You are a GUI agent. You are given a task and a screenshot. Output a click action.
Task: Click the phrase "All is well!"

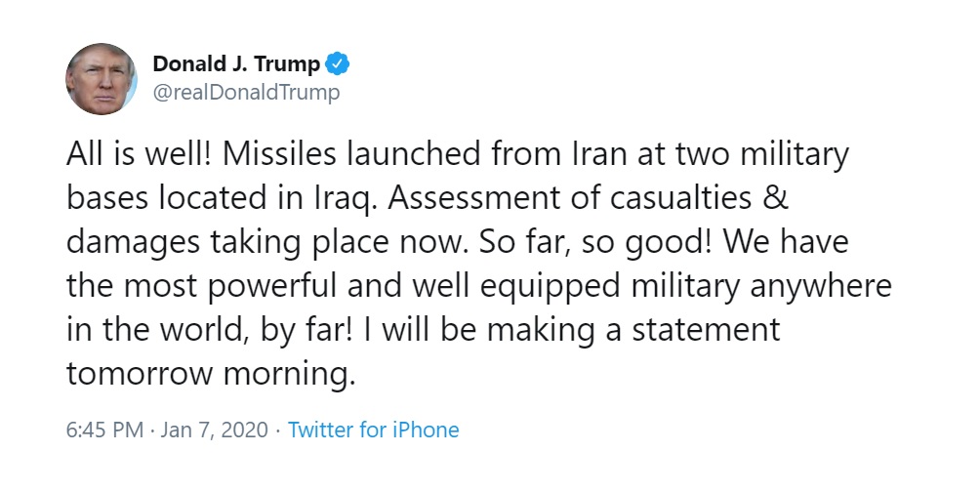point(140,154)
